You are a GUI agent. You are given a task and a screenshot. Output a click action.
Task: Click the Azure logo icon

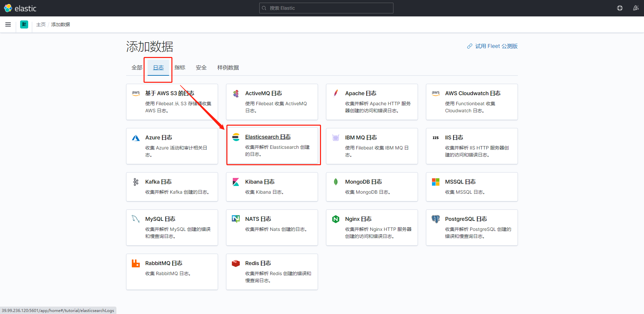pyautogui.click(x=136, y=138)
